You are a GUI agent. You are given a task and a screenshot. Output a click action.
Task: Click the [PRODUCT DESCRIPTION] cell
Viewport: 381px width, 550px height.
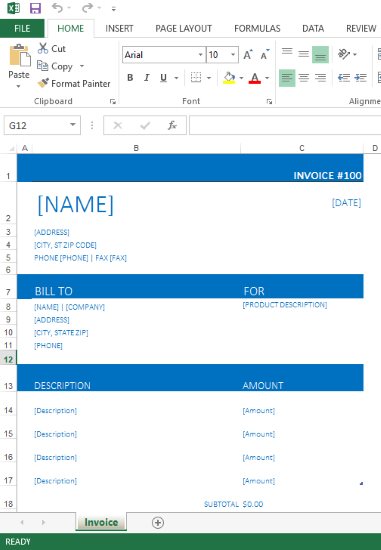pos(285,304)
